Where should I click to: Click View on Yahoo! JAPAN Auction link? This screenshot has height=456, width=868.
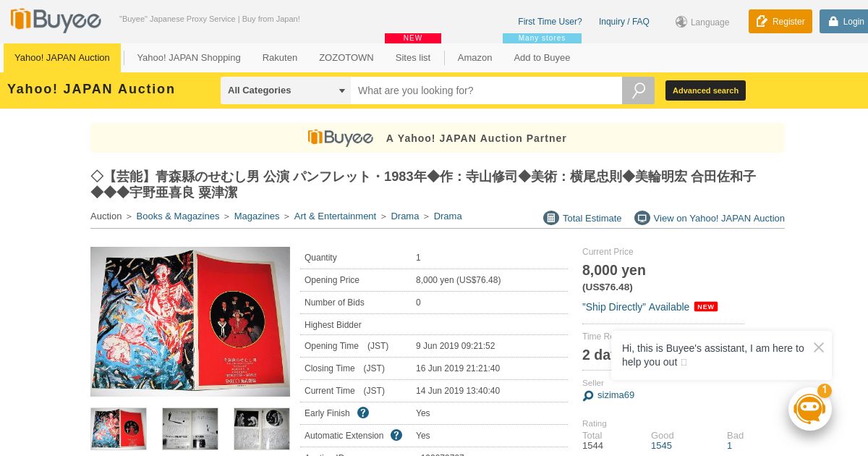(x=719, y=218)
